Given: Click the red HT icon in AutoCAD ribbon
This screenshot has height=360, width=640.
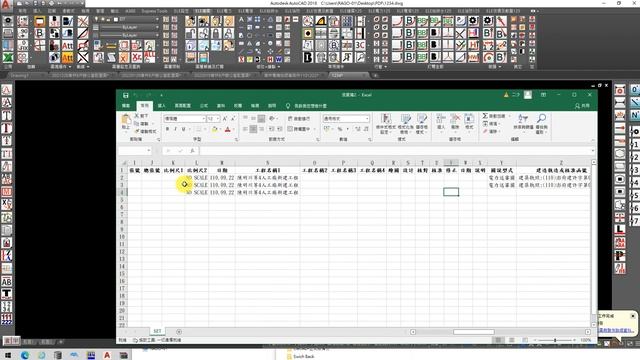Looking at the screenshot, I should point(473,45).
